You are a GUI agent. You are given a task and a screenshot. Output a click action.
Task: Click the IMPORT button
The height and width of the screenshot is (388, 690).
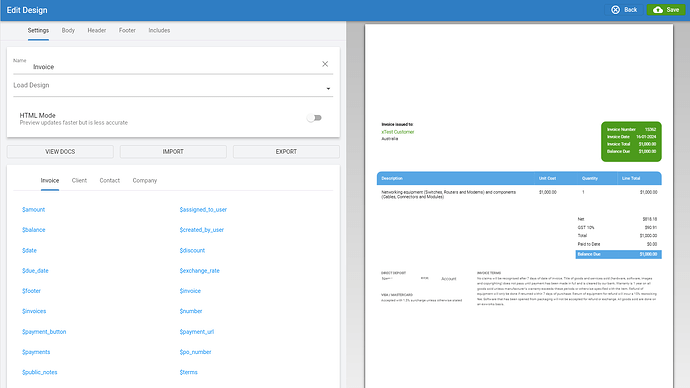(x=173, y=151)
